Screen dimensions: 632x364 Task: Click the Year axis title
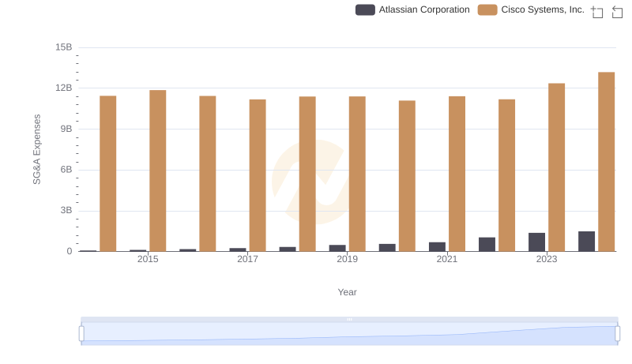(347, 292)
